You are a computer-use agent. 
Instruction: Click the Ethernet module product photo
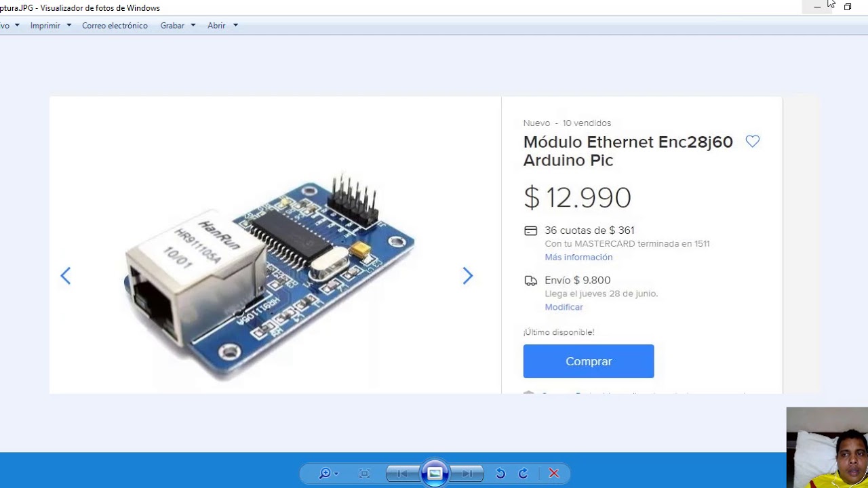click(269, 277)
